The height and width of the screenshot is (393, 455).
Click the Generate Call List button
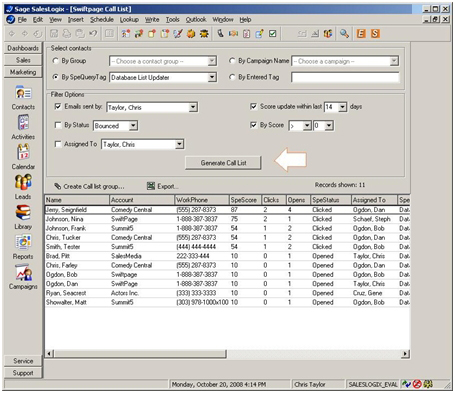pos(223,163)
